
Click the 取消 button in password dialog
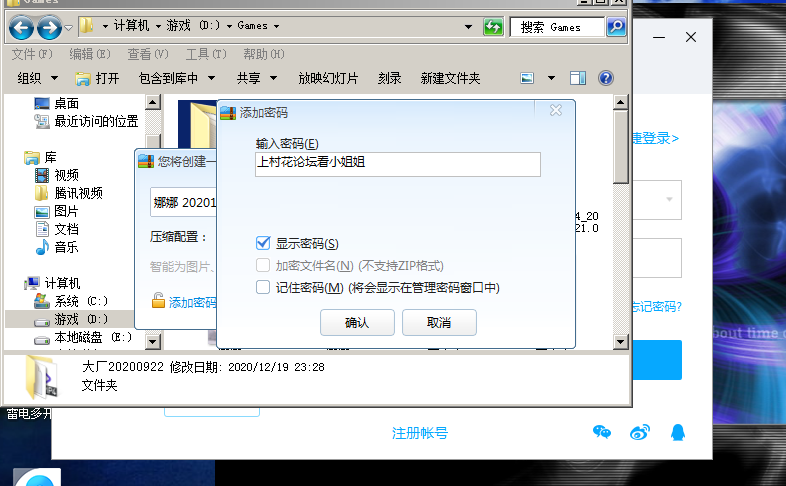[x=438, y=323]
